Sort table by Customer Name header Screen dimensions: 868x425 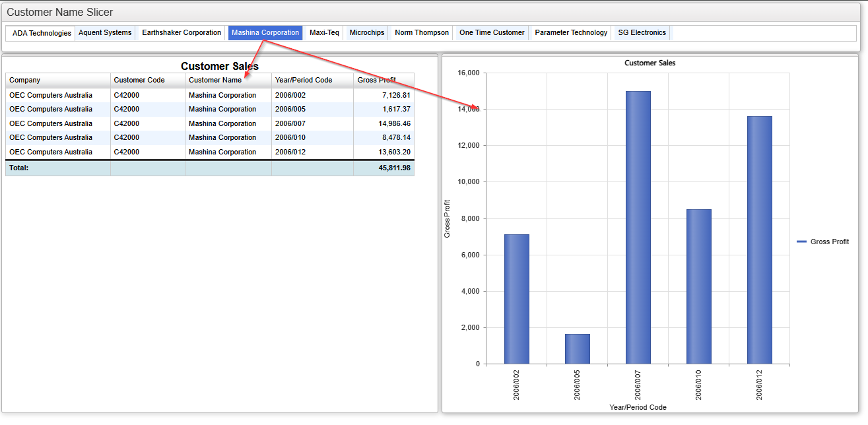[x=228, y=80]
